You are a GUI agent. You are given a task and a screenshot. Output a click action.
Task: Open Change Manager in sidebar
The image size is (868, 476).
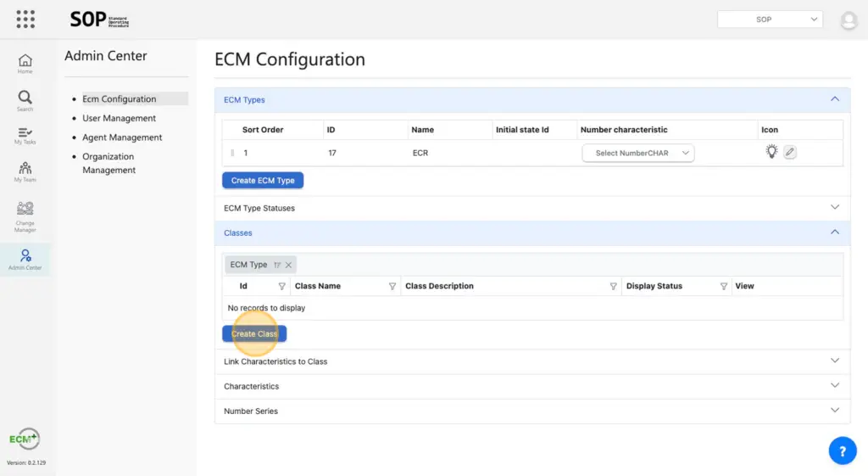[x=25, y=216]
